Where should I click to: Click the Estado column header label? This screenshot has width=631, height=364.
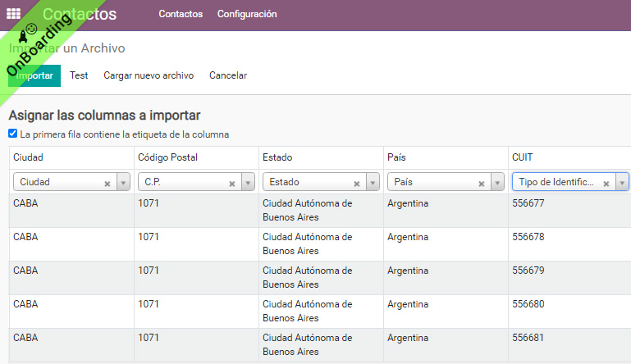coord(277,157)
